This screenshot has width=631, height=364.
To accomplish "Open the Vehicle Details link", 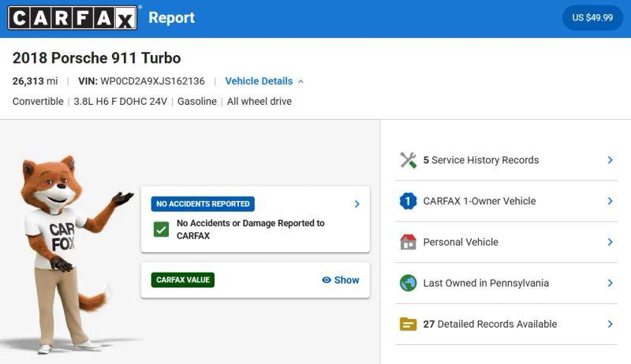I will coord(259,81).
